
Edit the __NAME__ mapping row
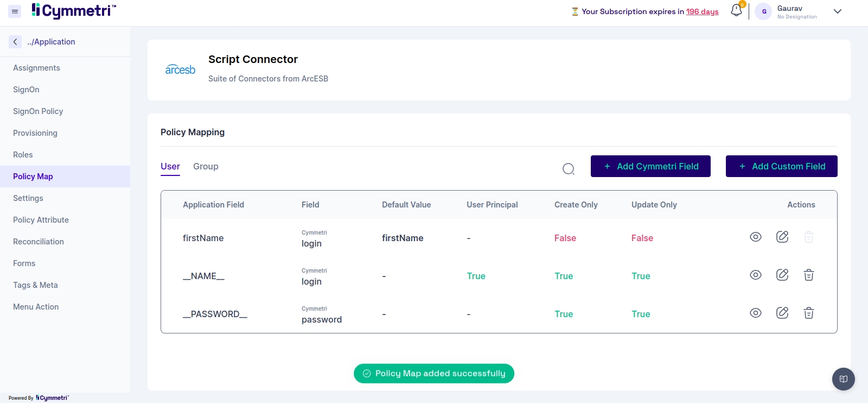point(782,275)
